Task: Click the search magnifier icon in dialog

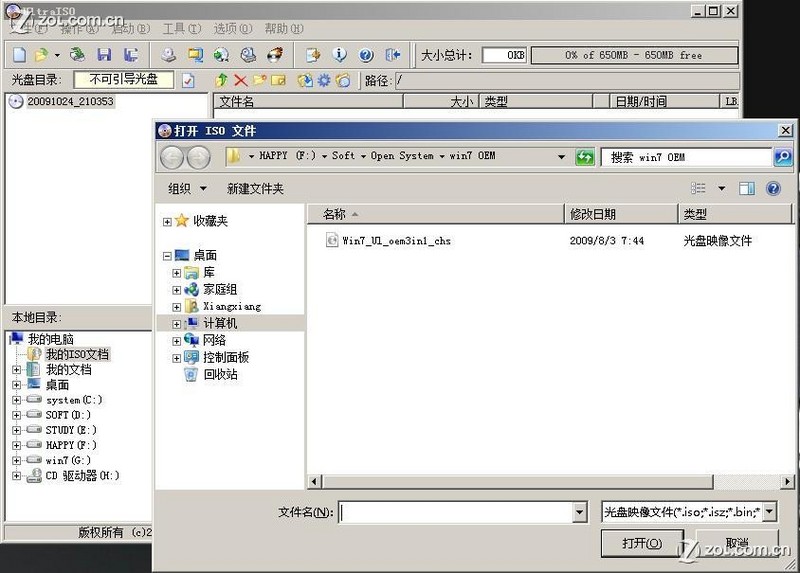Action: [783, 157]
